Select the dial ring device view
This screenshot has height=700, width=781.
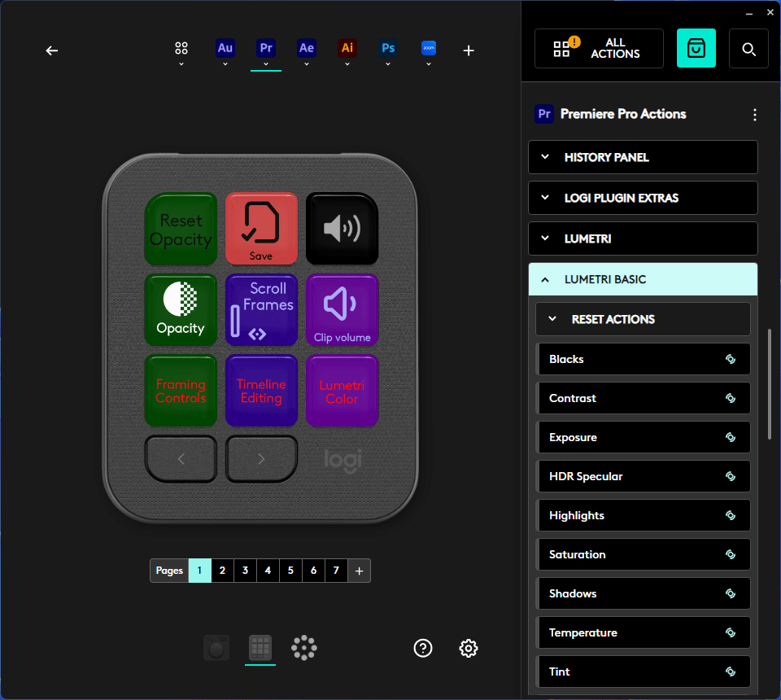click(x=303, y=648)
